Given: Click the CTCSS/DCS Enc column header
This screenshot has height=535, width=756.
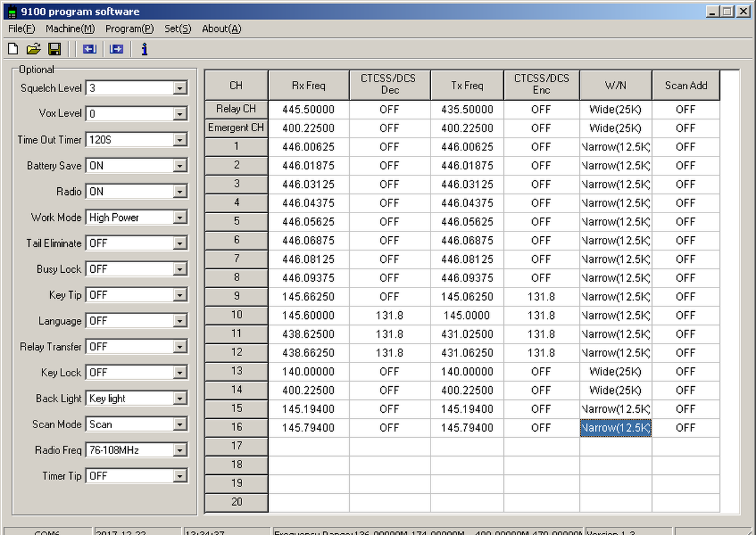Looking at the screenshot, I should pos(542,85).
